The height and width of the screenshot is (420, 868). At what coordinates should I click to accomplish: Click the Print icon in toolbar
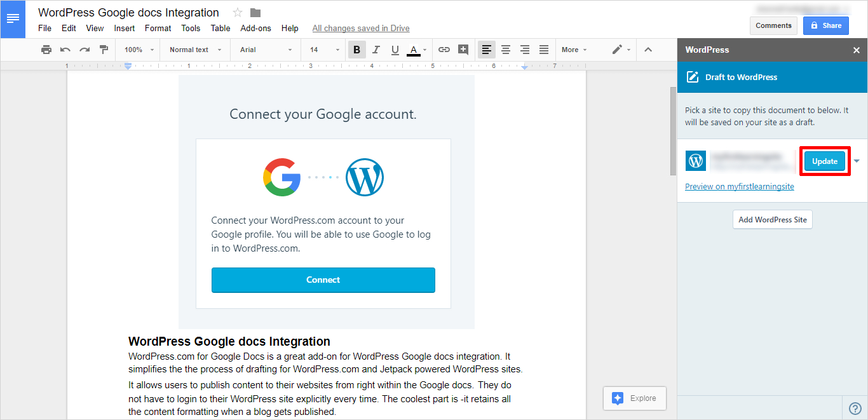tap(46, 50)
